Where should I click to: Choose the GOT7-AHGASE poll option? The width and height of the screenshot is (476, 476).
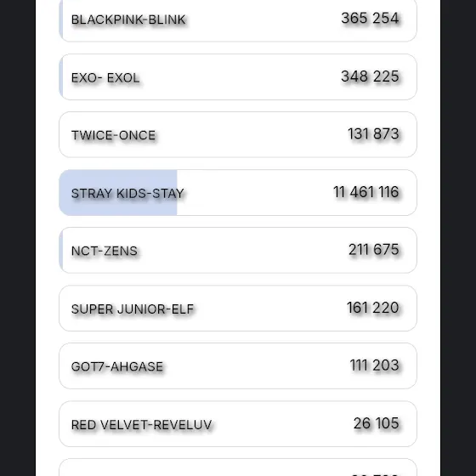coord(238,365)
